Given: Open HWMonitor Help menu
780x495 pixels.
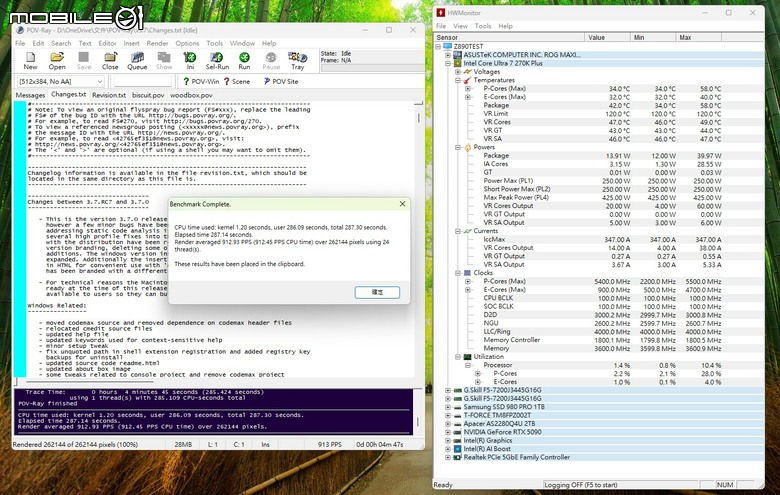Looking at the screenshot, I should point(505,26).
